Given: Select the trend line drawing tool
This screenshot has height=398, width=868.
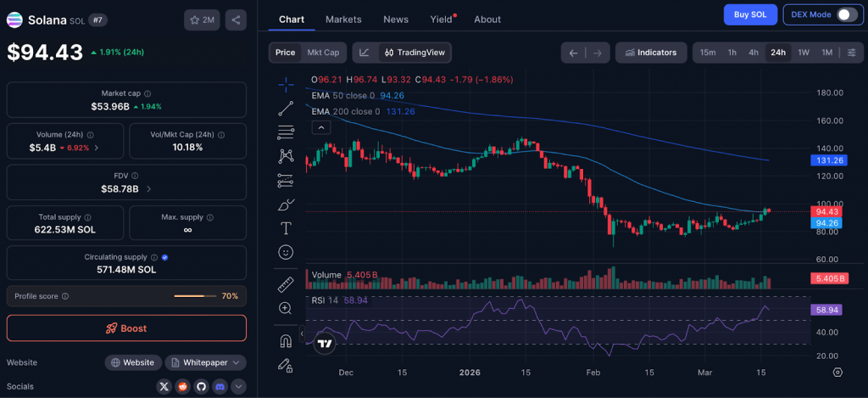Looking at the screenshot, I should tap(286, 108).
